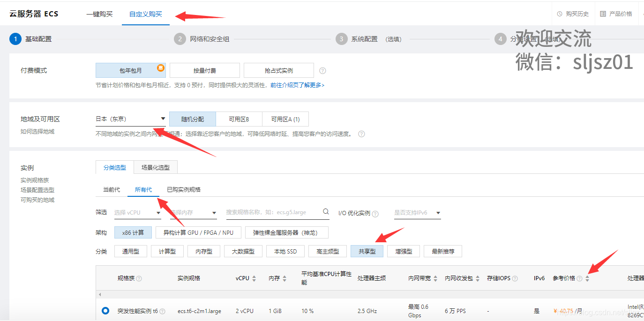Click help icon beside 规格族 column header
The image size is (644, 321).
click(139, 278)
